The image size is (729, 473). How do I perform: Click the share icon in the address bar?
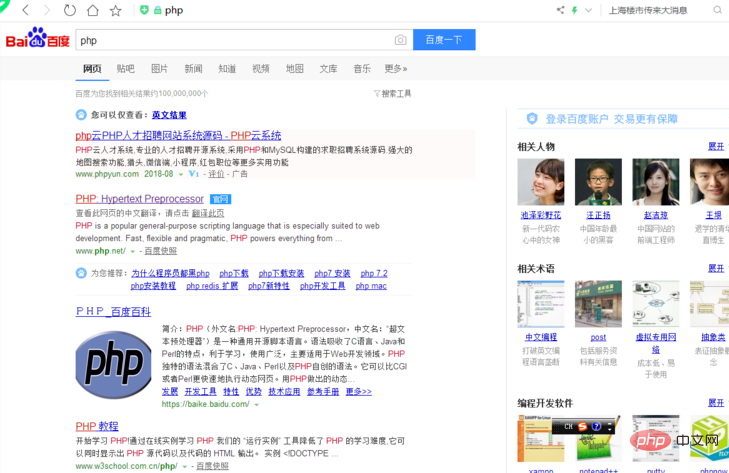coord(560,10)
